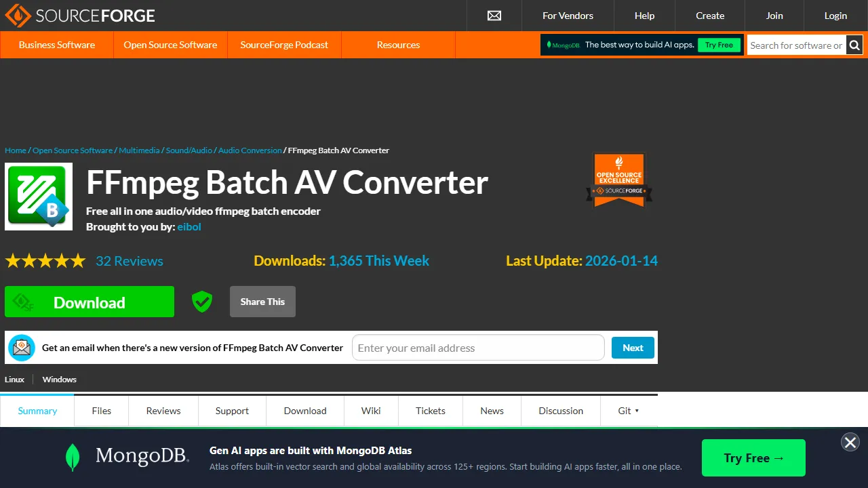
Task: Click the FFmpeg Batch AV Converter app logo
Action: (38, 197)
